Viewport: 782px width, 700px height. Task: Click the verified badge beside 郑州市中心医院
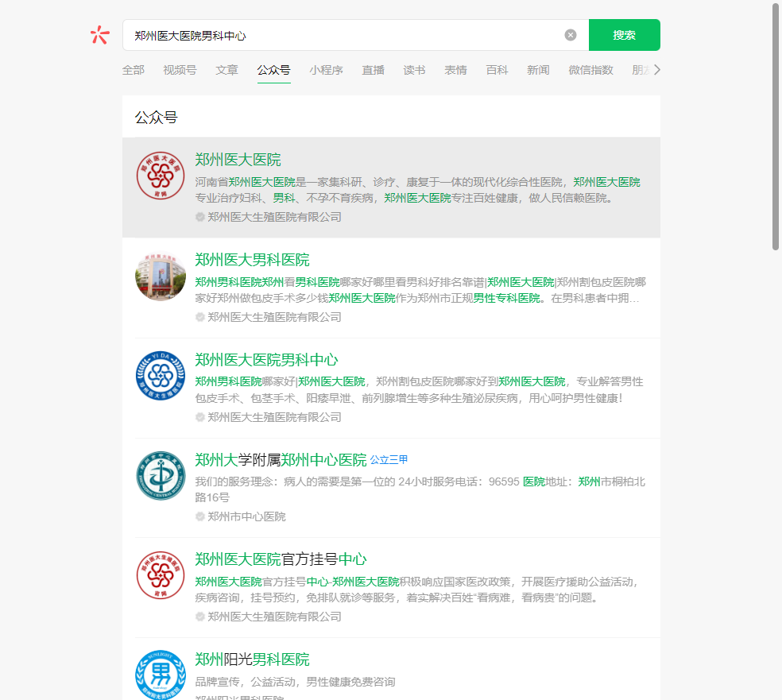(200, 516)
